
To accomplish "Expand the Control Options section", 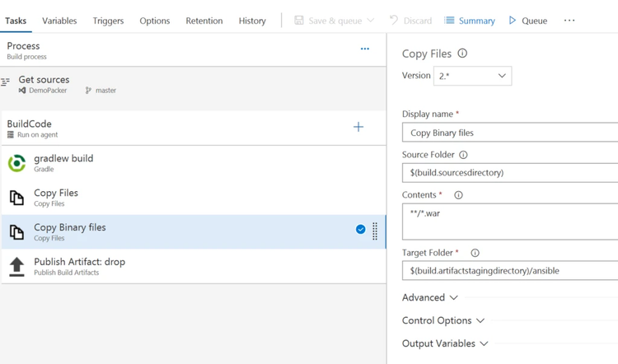I will click(443, 320).
